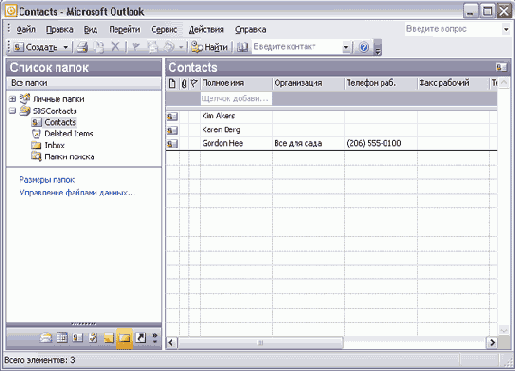The height and width of the screenshot is (371, 515).
Task: Open Mail pane in navigation bar
Action: (46, 338)
